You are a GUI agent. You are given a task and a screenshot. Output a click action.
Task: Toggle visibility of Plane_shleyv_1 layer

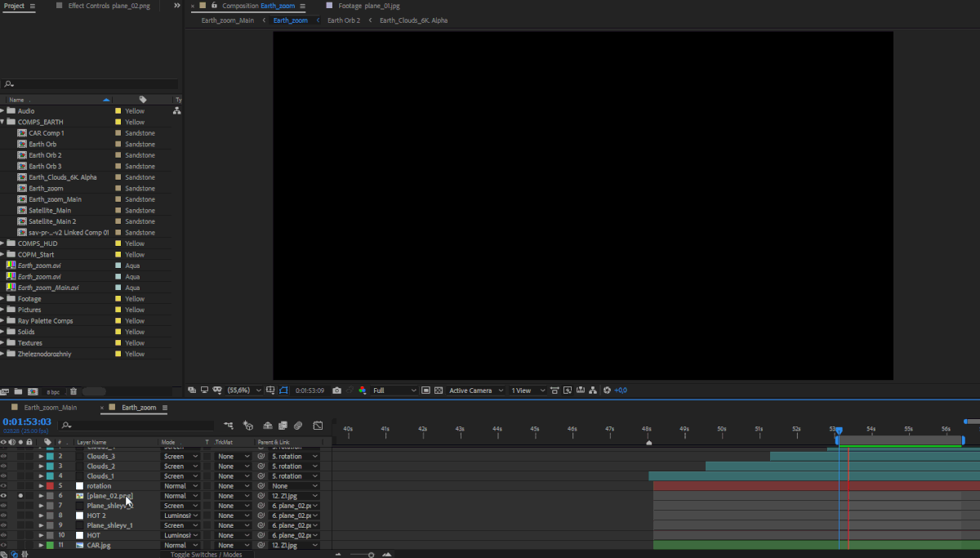pyautogui.click(x=3, y=525)
